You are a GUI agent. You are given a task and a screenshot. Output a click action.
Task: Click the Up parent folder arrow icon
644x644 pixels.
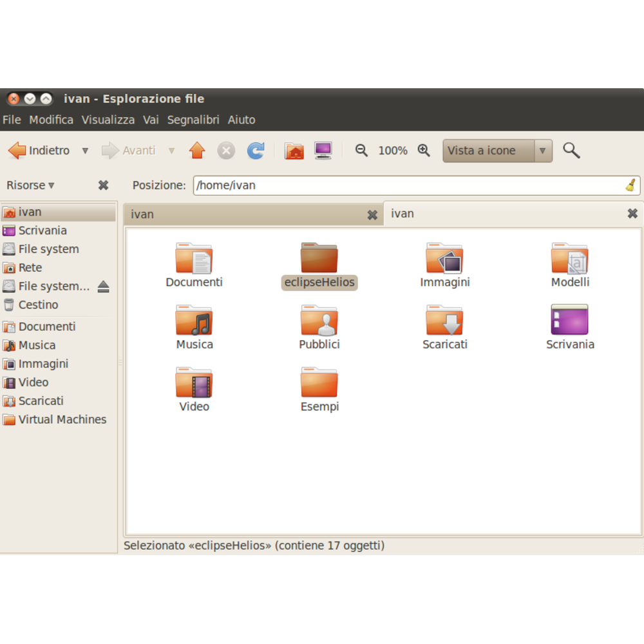coord(197,151)
